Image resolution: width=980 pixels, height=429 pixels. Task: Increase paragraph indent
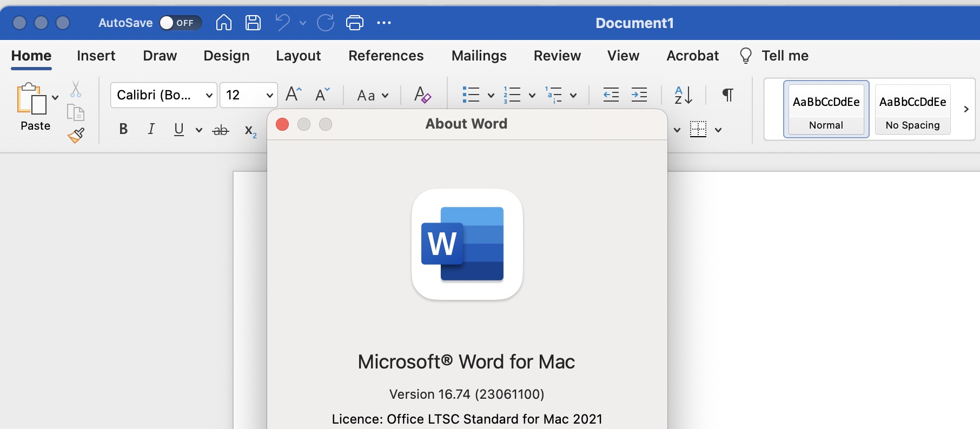[x=639, y=95]
